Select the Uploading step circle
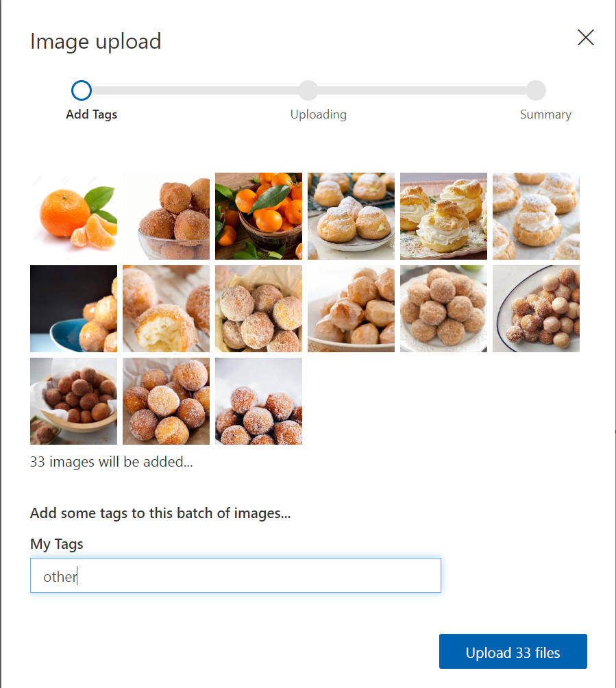The width and height of the screenshot is (616, 688). tap(308, 90)
